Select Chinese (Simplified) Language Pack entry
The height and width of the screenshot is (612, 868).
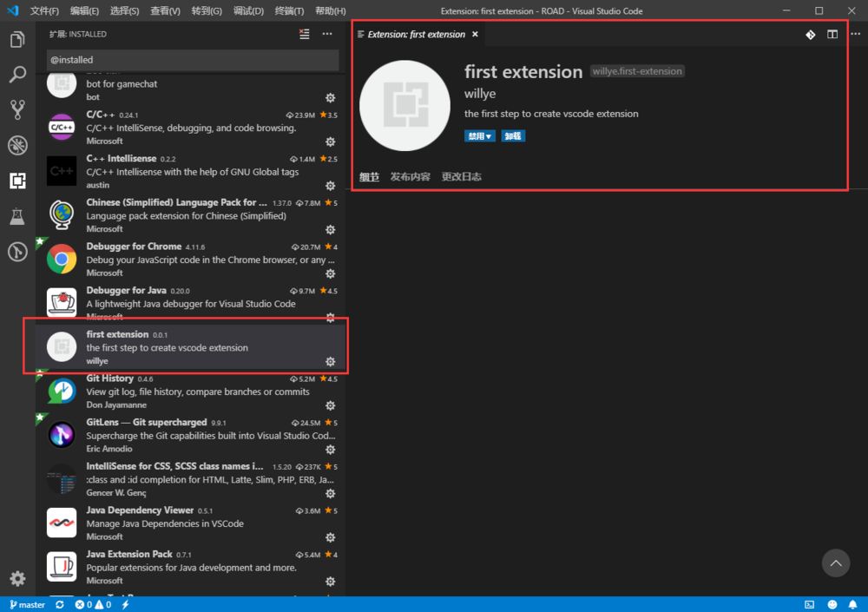tap(191, 215)
